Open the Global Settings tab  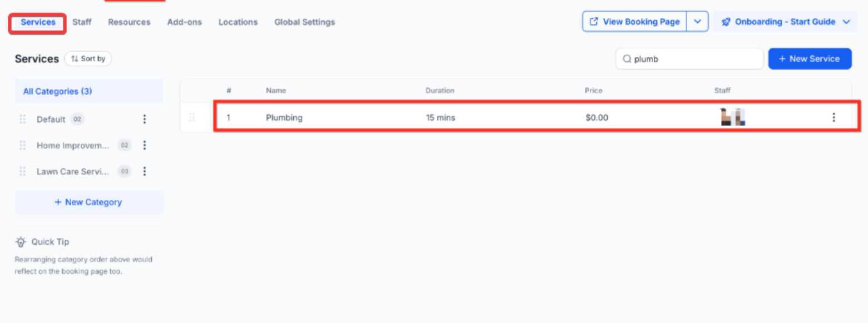point(304,22)
